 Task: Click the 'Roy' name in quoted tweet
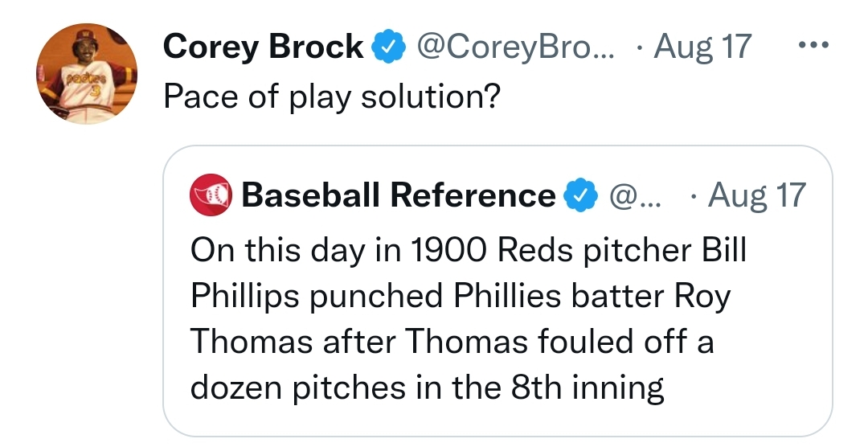tap(702, 297)
